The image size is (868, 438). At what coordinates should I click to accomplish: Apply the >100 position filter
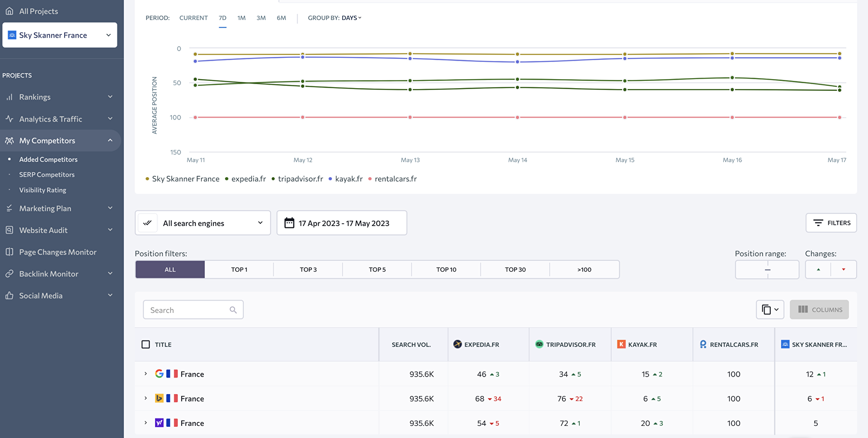click(x=585, y=269)
